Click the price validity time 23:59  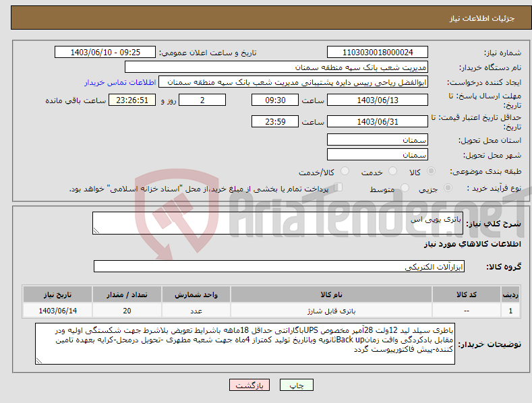pos(275,121)
